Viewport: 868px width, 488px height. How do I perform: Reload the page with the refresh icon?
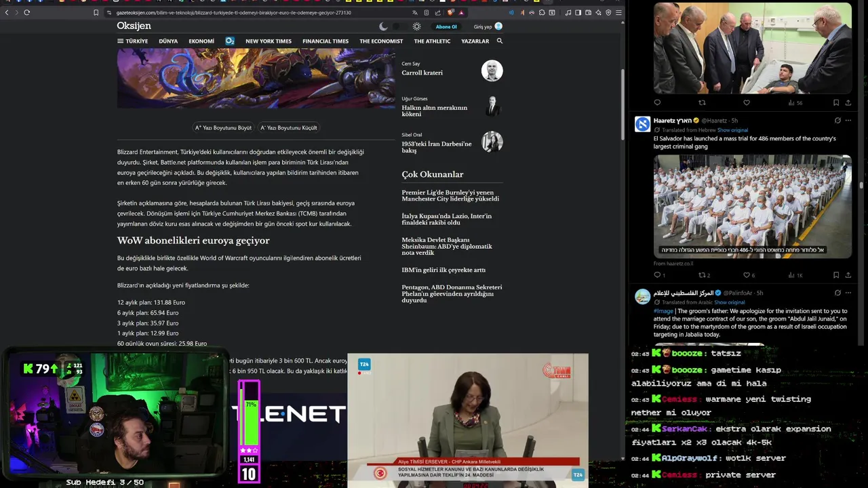pyautogui.click(x=26, y=12)
